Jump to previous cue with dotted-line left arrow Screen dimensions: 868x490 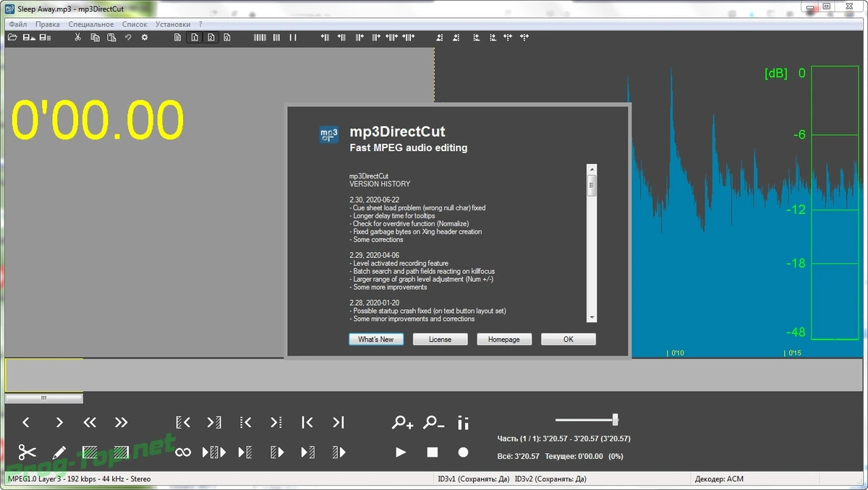[245, 422]
